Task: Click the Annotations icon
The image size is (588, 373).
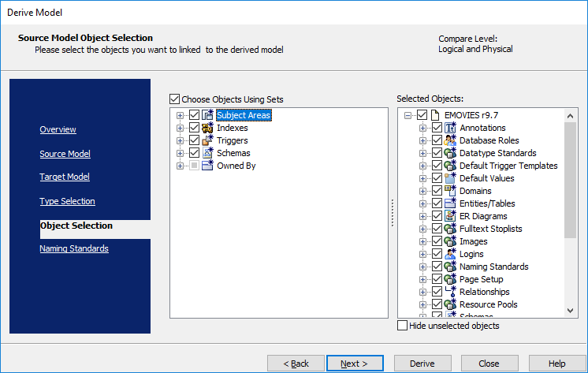Action: click(x=450, y=128)
